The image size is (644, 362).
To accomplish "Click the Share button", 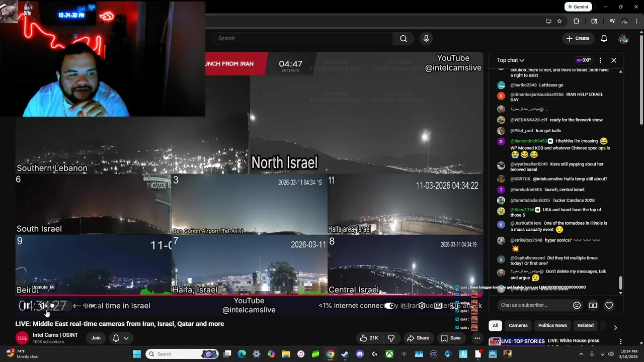I will click(418, 338).
